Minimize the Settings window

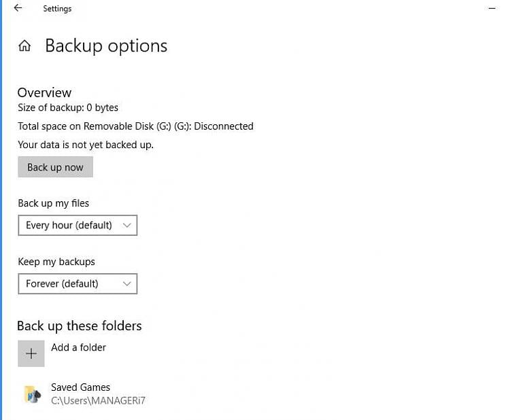coord(492,8)
